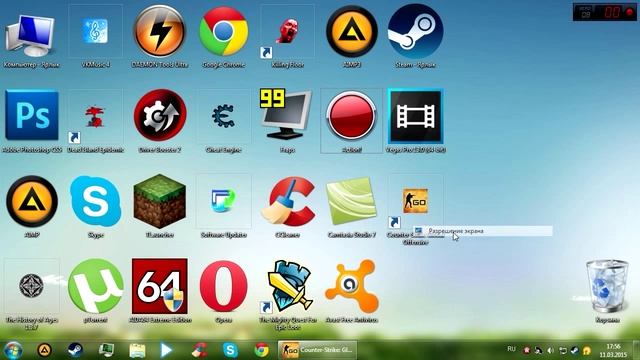The image size is (640, 360).
Task: Click the AIMP3 desktop icon
Action: (351, 36)
